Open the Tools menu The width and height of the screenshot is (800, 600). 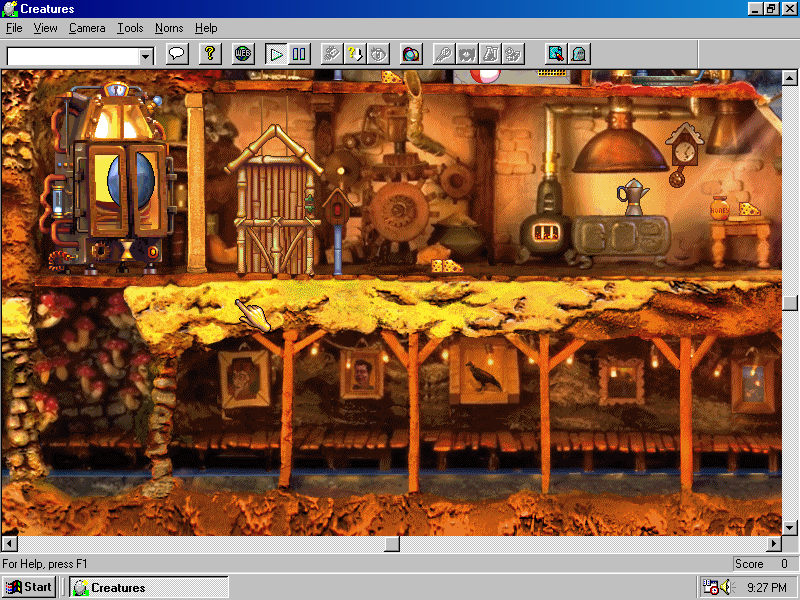(130, 28)
